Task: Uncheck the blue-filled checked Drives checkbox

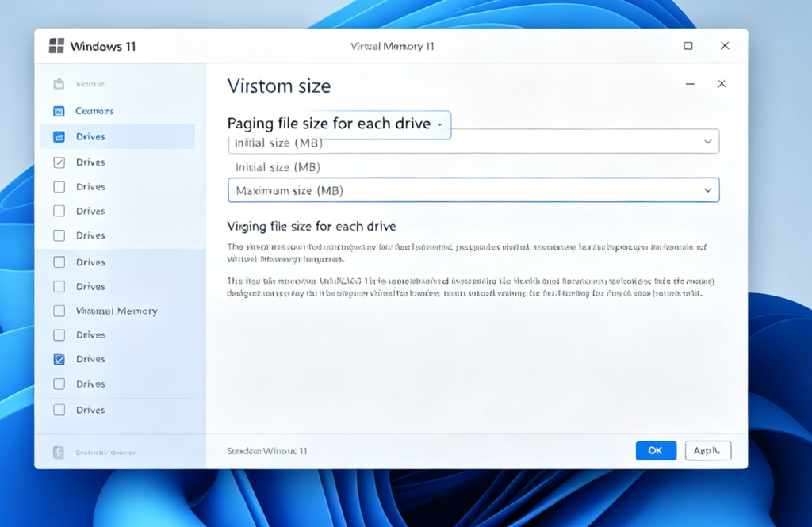Action: click(x=59, y=359)
